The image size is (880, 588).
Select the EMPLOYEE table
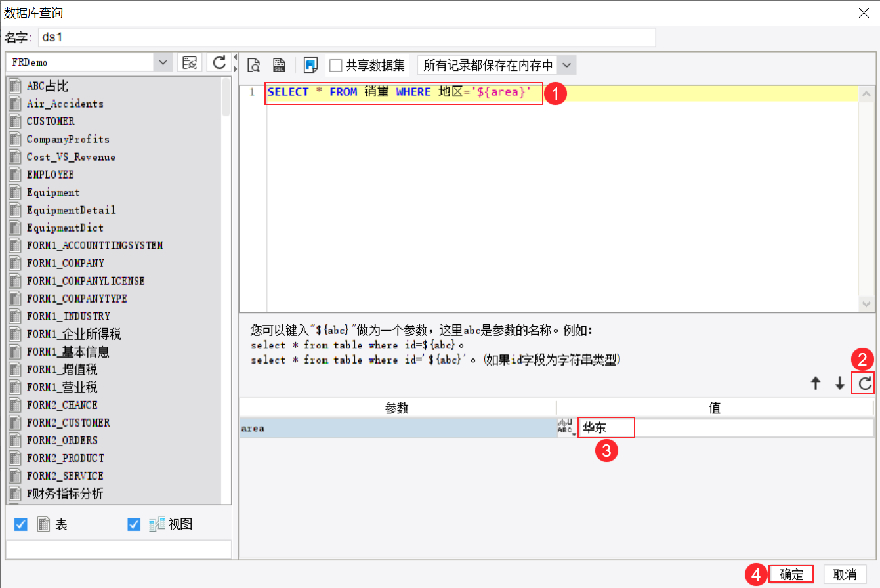pos(51,175)
